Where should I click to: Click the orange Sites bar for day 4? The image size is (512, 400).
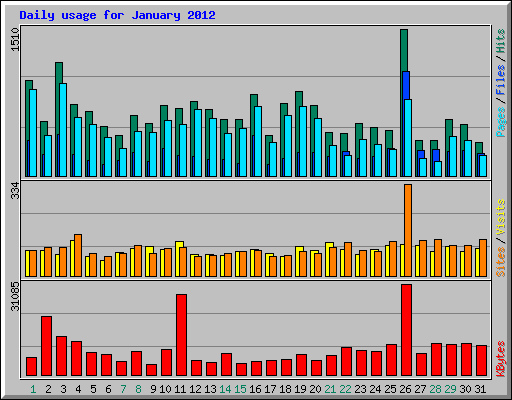click(x=78, y=255)
